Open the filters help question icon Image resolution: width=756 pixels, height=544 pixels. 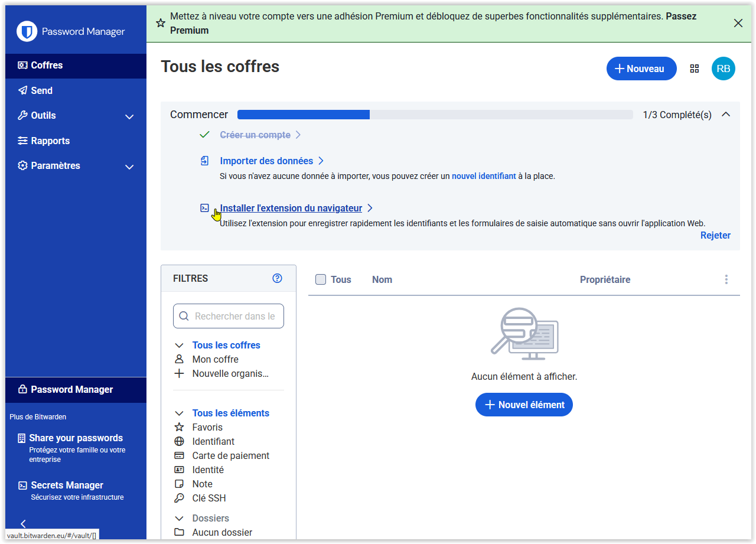[x=277, y=278]
